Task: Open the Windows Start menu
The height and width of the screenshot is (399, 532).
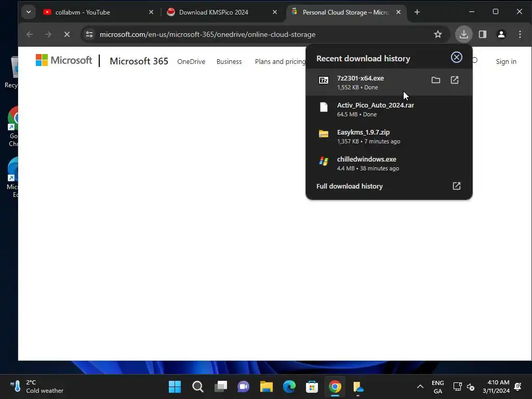Action: [175, 387]
